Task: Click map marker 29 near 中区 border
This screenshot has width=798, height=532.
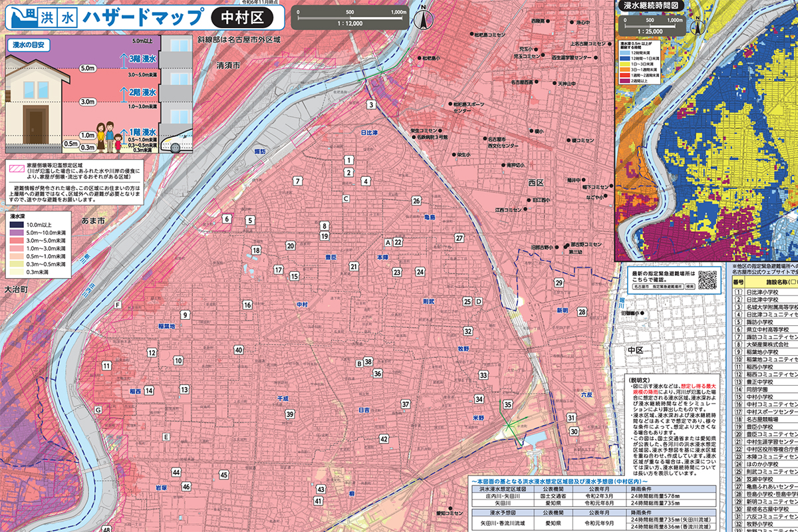Action: [x=559, y=283]
